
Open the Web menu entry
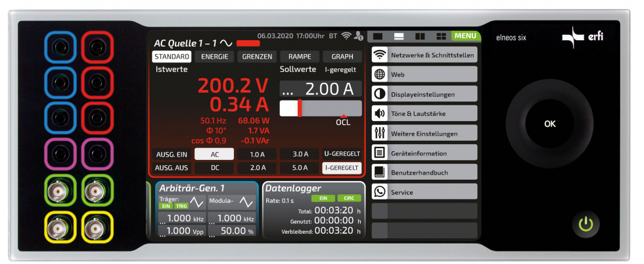click(424, 74)
